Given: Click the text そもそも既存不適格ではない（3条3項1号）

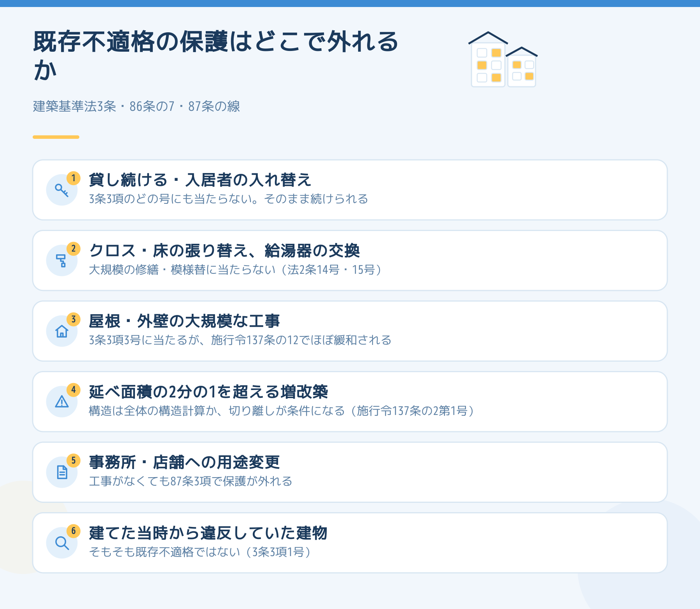Looking at the screenshot, I should coord(201,552).
